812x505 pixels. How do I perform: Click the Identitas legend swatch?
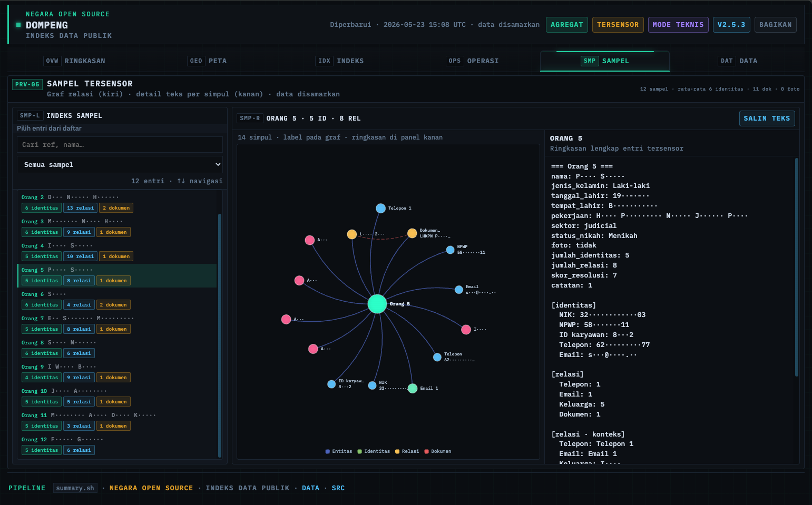pos(360,451)
